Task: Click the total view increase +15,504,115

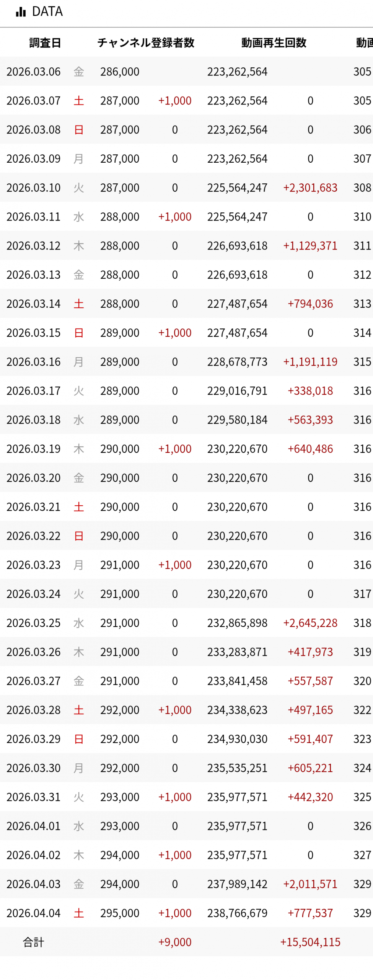Action: coord(310,942)
